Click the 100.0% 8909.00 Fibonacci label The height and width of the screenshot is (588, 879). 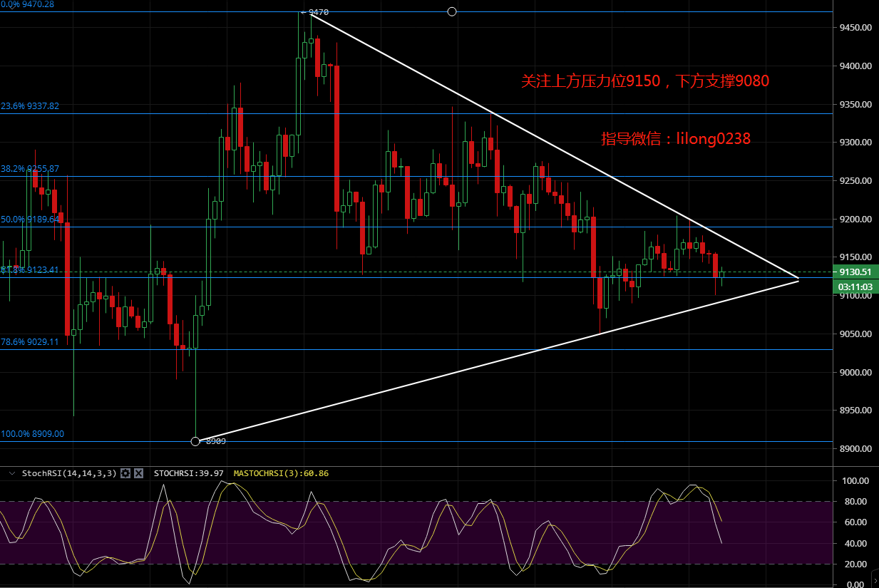click(32, 434)
